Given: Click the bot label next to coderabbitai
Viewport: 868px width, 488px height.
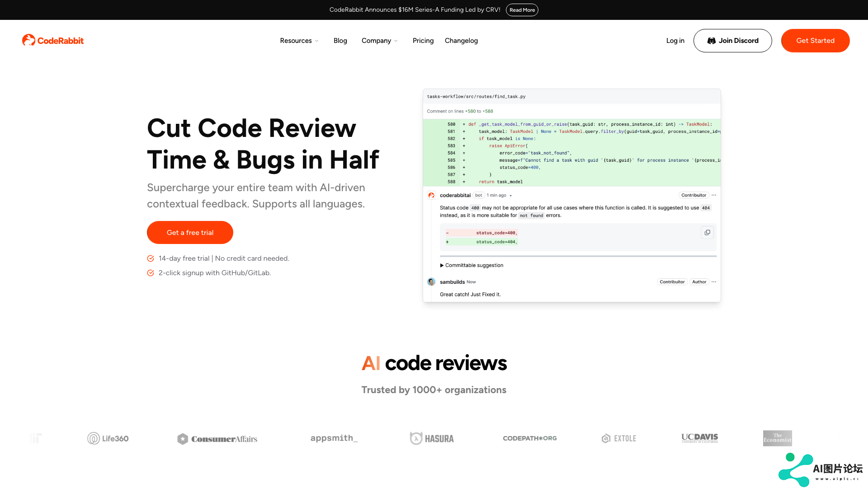Looking at the screenshot, I should [479, 195].
